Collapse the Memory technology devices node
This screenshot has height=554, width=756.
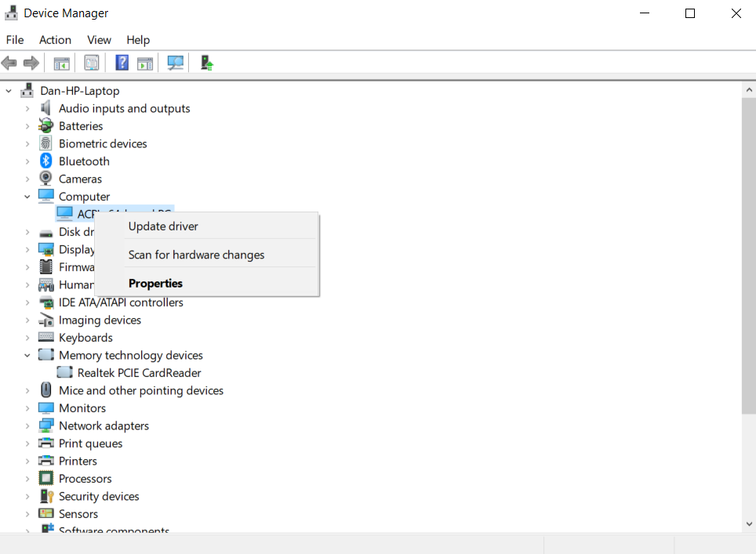tap(27, 356)
